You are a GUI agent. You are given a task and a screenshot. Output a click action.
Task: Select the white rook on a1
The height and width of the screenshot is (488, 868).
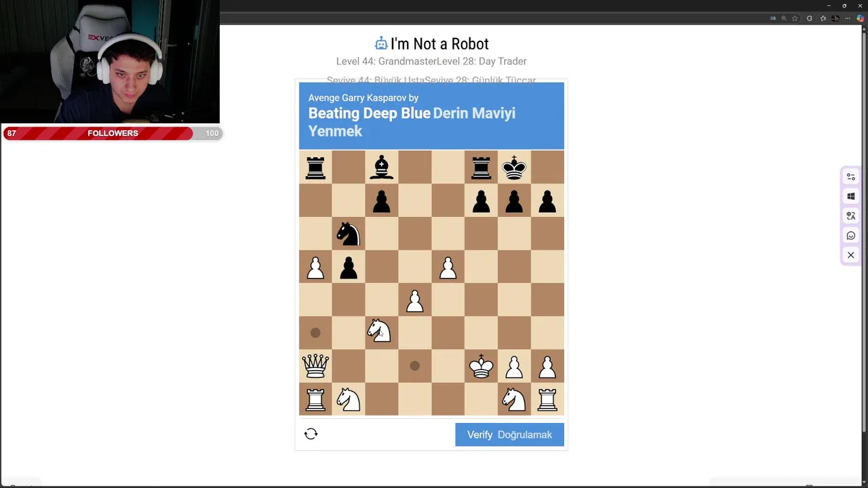(315, 399)
